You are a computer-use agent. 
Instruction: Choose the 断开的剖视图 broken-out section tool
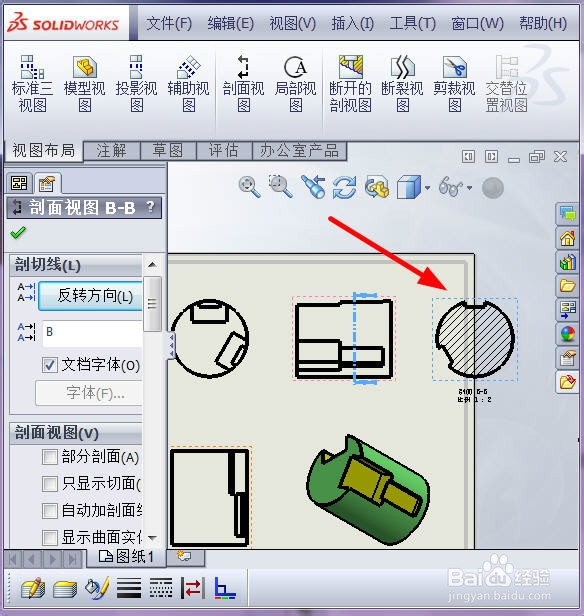click(x=350, y=84)
